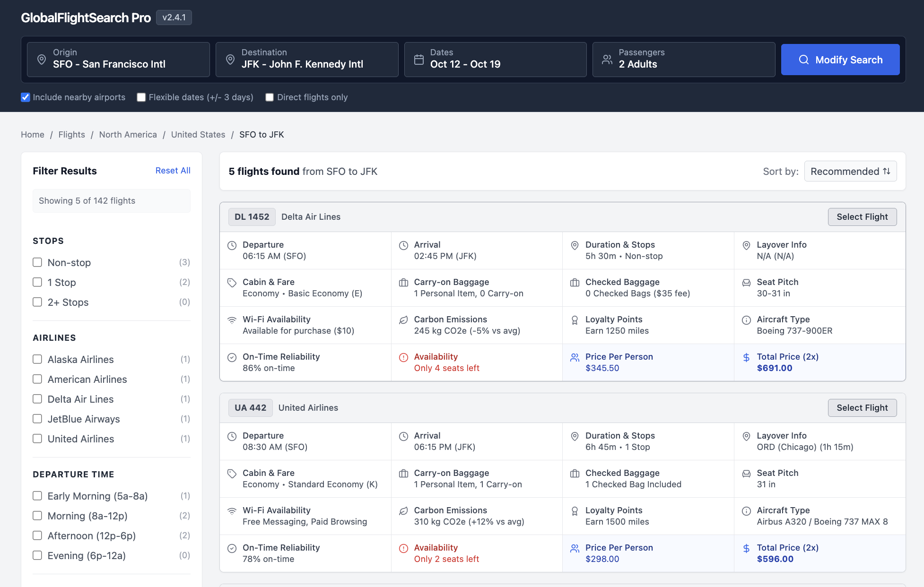Screen dimensions: 924x587
Task: Click the Wi-Fi availability icon on DL 1452
Action: click(232, 320)
